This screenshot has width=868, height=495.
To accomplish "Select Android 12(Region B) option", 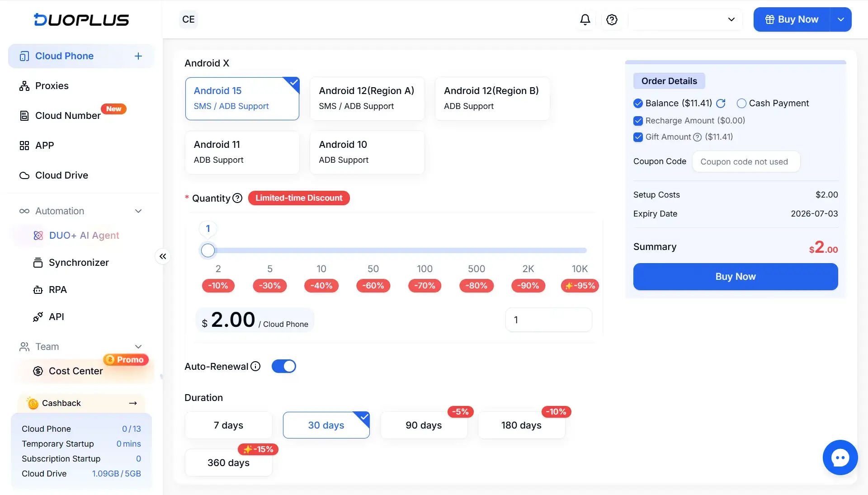I will tap(492, 99).
